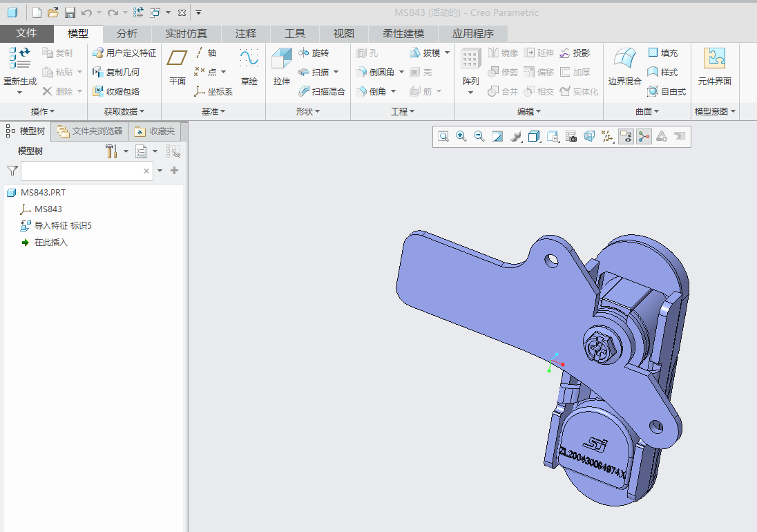757x532 pixels.
Task: Expand the 操作 group dropdown
Action: [x=43, y=111]
